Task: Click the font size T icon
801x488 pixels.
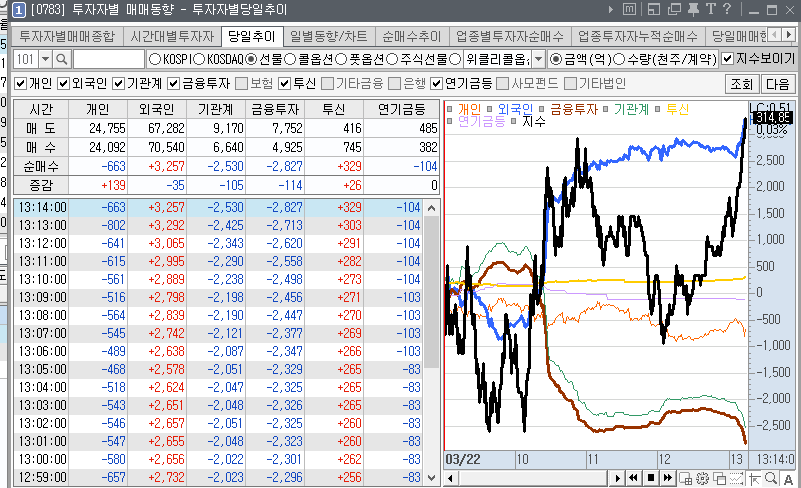Action: [709, 10]
